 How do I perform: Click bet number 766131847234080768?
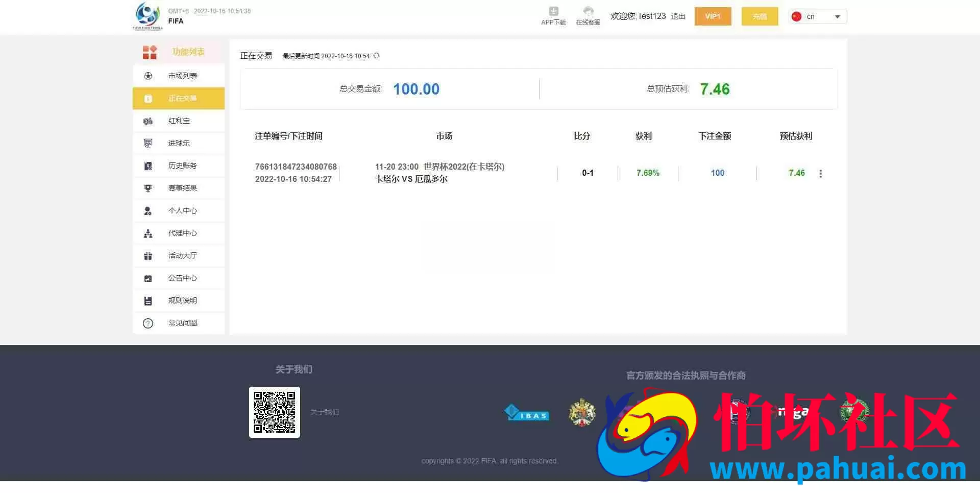[x=296, y=167]
